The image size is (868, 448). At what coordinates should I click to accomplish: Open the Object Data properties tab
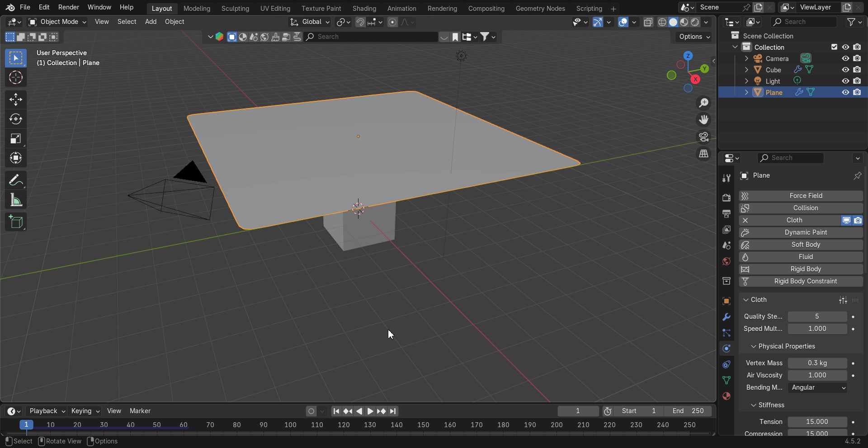click(726, 380)
